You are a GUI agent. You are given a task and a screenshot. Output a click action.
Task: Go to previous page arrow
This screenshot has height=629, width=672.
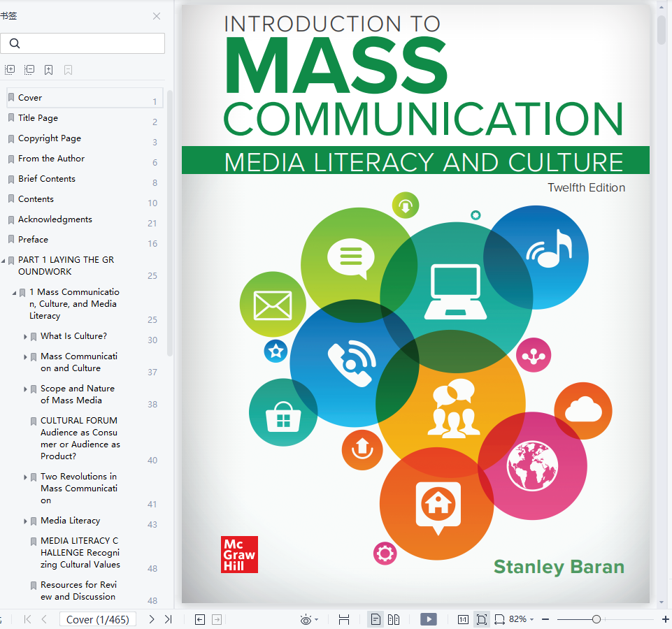point(44,619)
